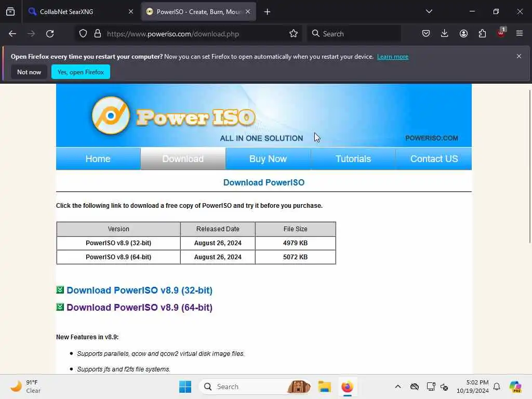Open File Explorer from the taskbar
The image size is (532, 399).
click(324, 387)
